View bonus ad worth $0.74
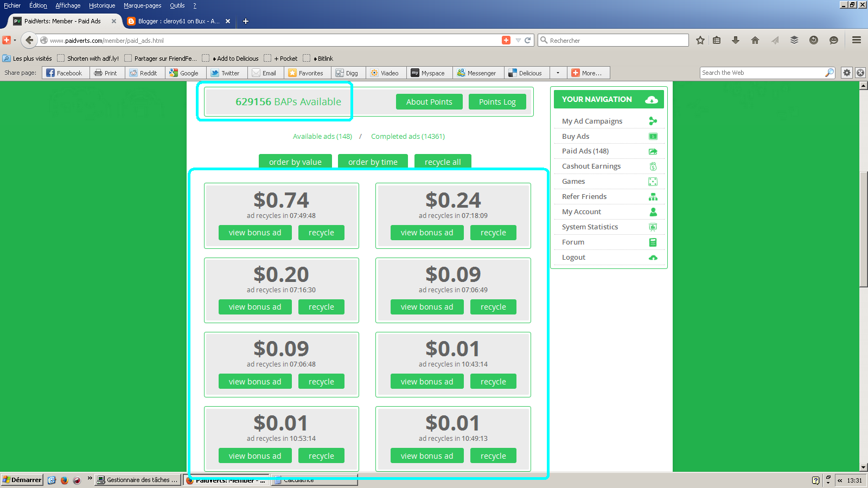The width and height of the screenshot is (868, 488). 255,233
